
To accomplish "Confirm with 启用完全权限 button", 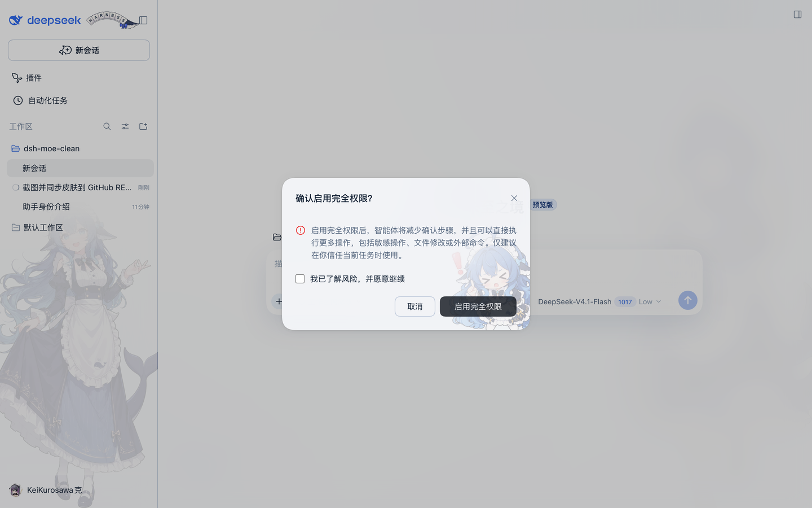I will point(478,306).
